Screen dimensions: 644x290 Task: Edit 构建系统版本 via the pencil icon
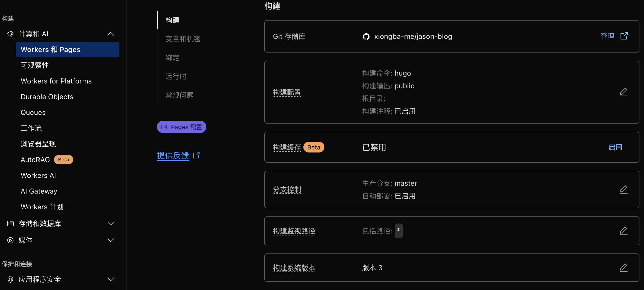point(623,268)
